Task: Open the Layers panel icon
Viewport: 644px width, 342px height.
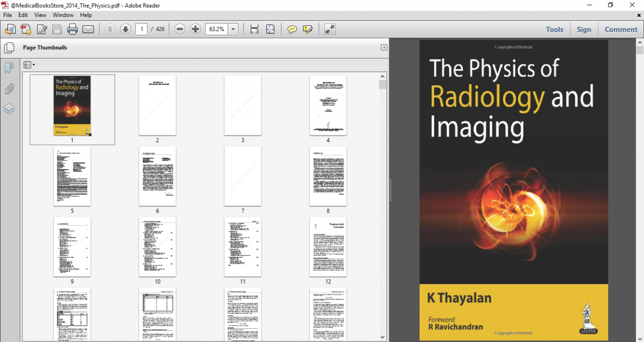Action: click(8, 109)
